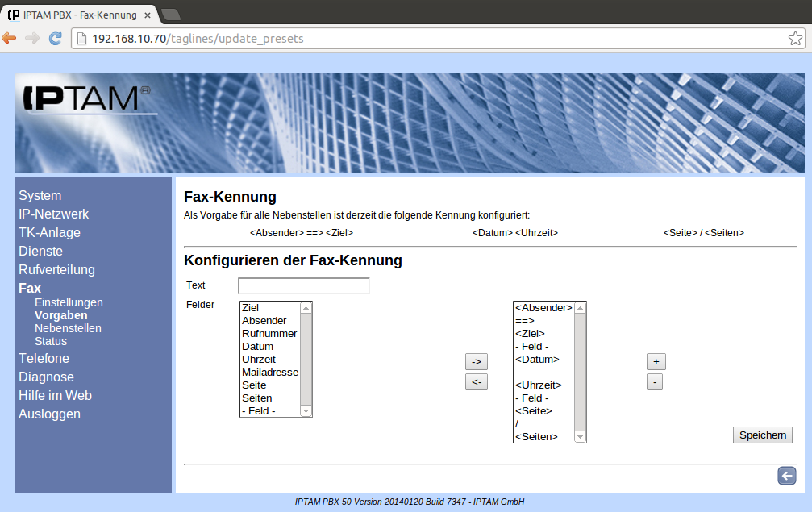Screen dimensions: 812x512
Task: Reload the page with refresh icon
Action: tap(56, 38)
